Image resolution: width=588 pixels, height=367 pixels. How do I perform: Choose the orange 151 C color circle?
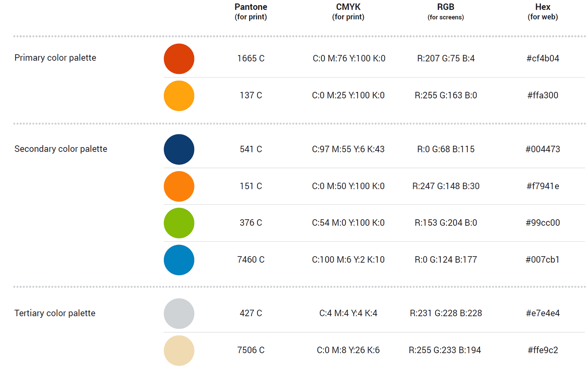179,186
